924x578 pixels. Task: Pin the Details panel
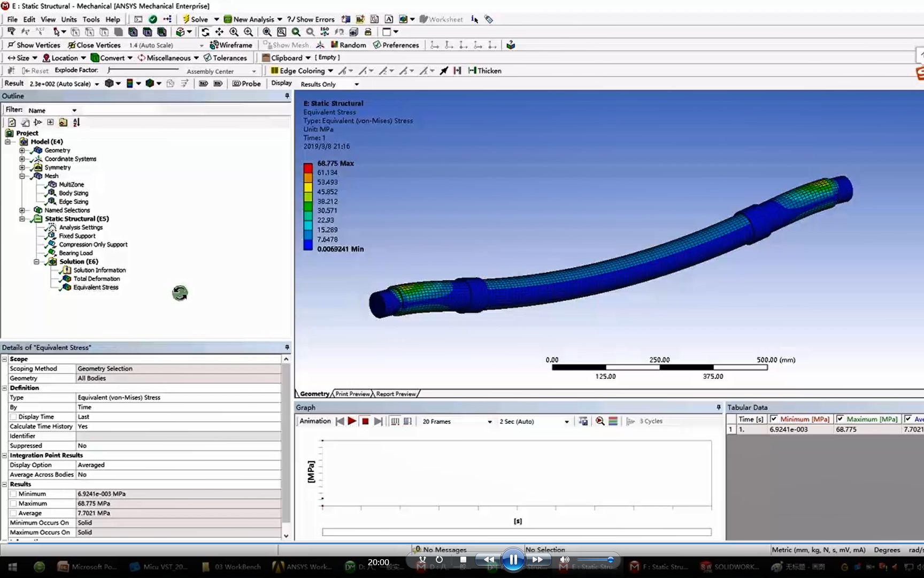(x=287, y=347)
